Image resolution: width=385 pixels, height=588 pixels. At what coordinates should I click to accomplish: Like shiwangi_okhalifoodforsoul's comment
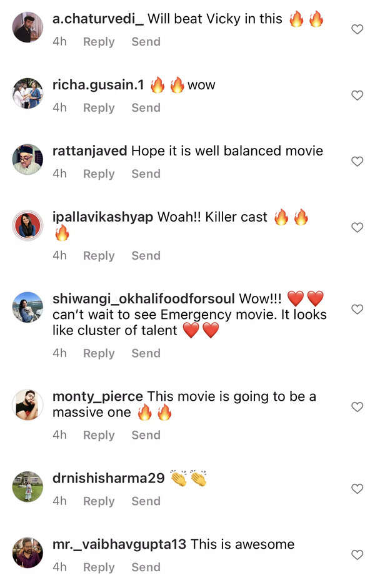[357, 310]
